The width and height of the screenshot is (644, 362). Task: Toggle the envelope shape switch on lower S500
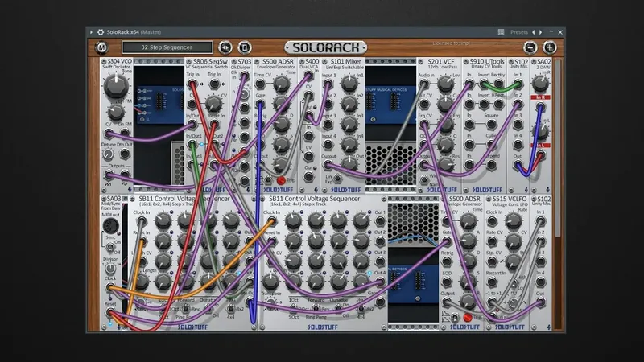pos(455,317)
